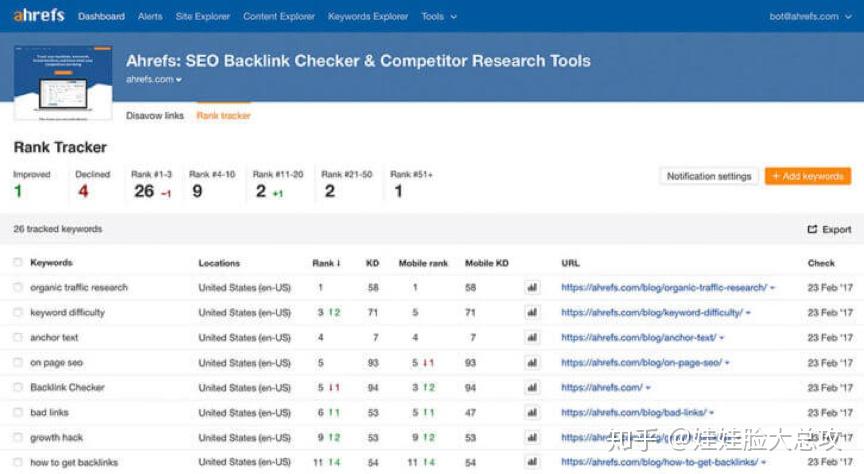
Task: Filter by Rank #51+ stat
Action: point(411,184)
